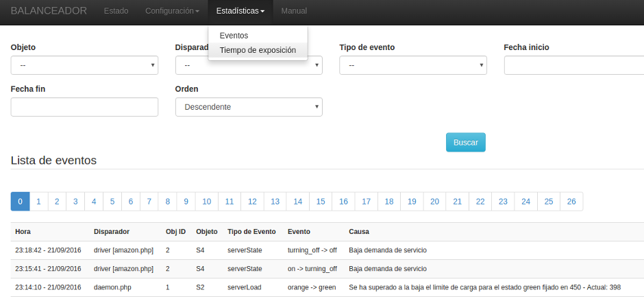Focus the Fecha inicio field
Screen dimensions: 644x297
(x=573, y=65)
